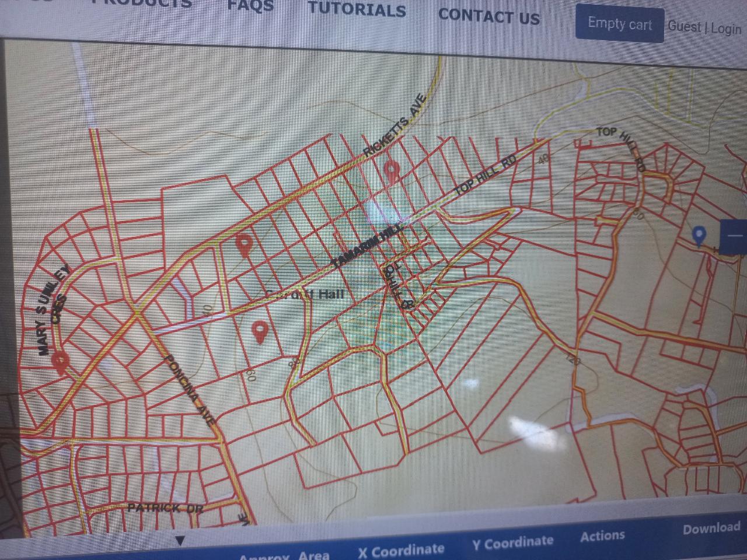This screenshot has width=747, height=560.
Task: Click the Guest link
Action: [684, 27]
